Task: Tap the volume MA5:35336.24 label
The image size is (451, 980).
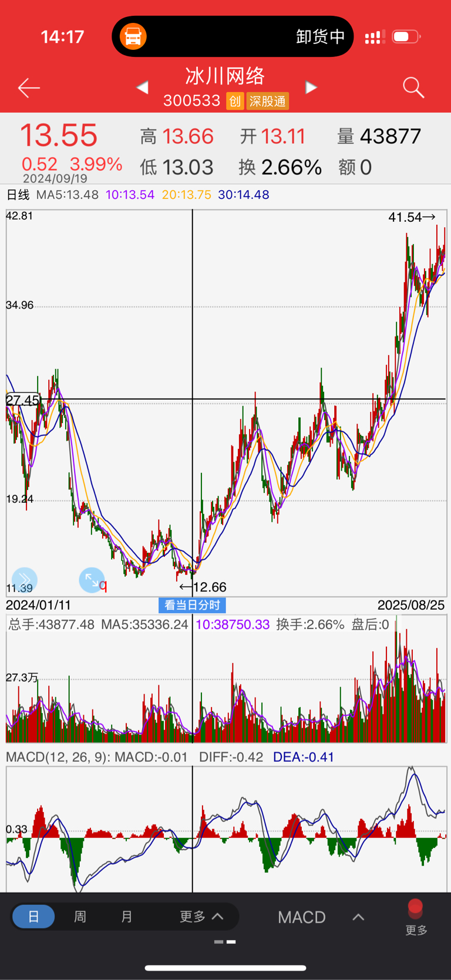Action: click(144, 624)
